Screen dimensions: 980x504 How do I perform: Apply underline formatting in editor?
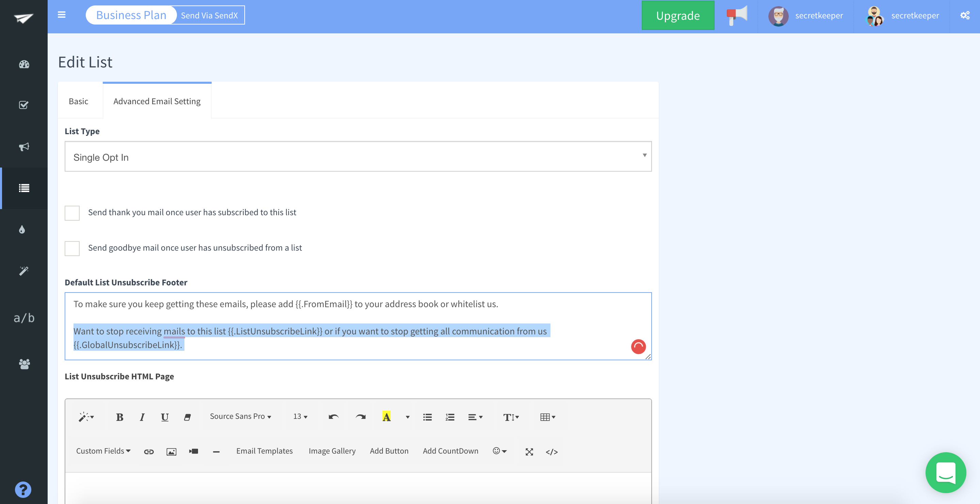coord(165,417)
